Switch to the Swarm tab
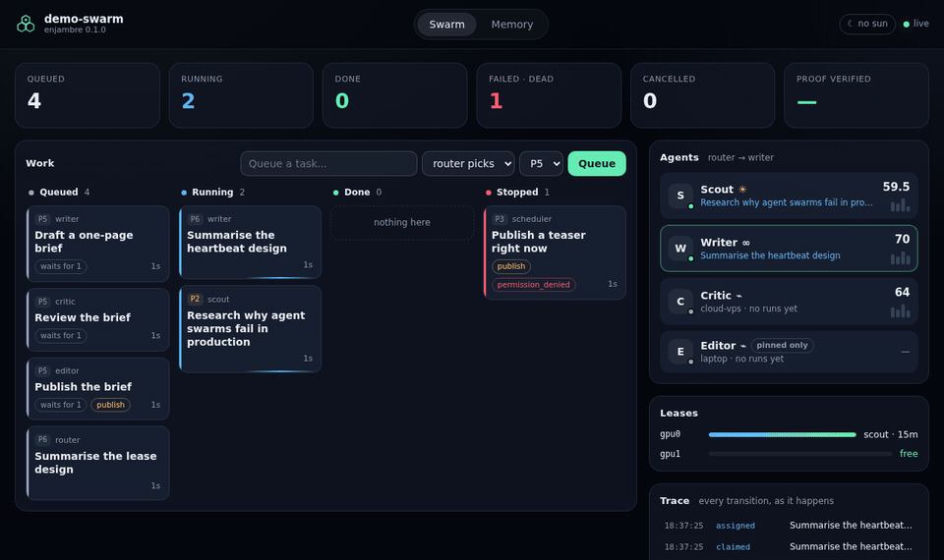 (x=446, y=24)
